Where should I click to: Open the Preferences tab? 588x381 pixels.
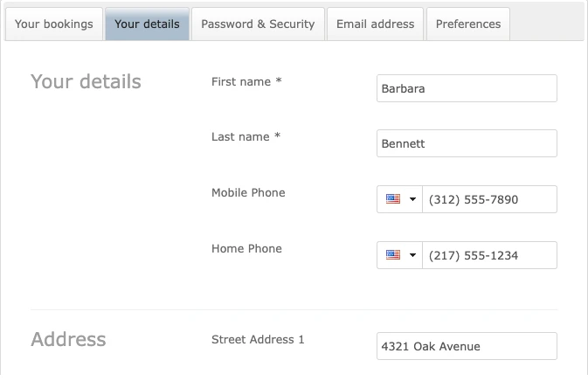click(x=468, y=24)
